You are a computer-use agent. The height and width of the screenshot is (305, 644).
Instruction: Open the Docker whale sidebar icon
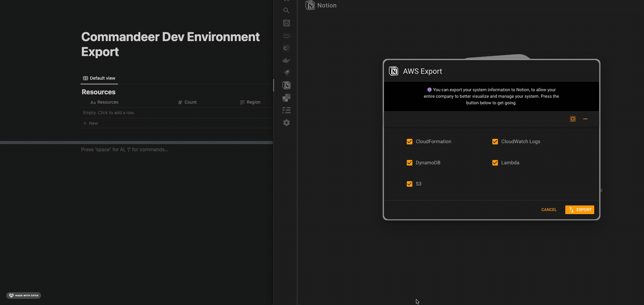pyautogui.click(x=286, y=60)
